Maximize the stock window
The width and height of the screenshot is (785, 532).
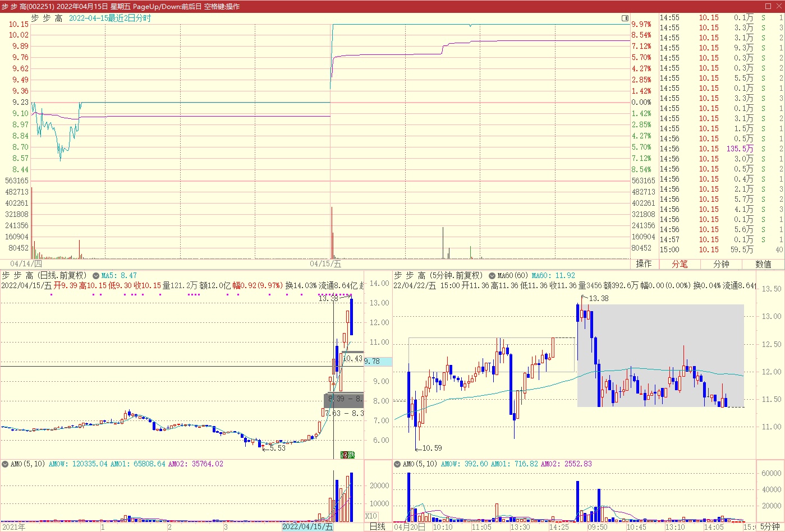click(x=768, y=6)
